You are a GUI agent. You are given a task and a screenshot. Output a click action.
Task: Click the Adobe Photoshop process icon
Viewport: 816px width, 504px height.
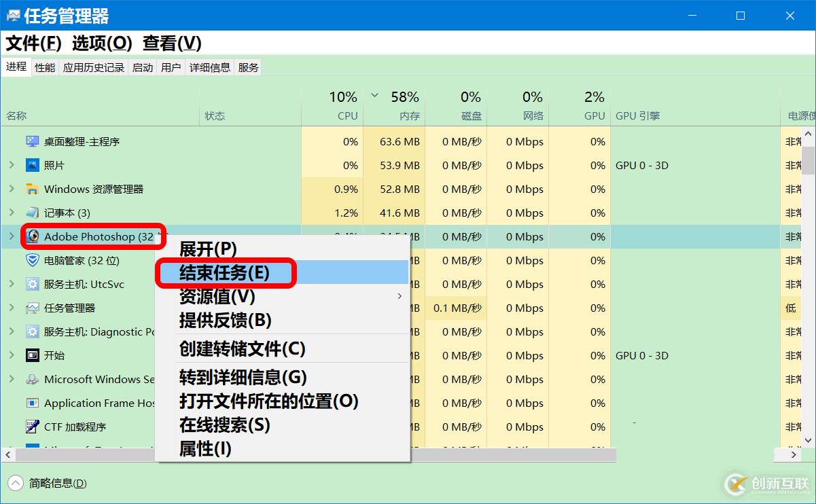point(33,236)
